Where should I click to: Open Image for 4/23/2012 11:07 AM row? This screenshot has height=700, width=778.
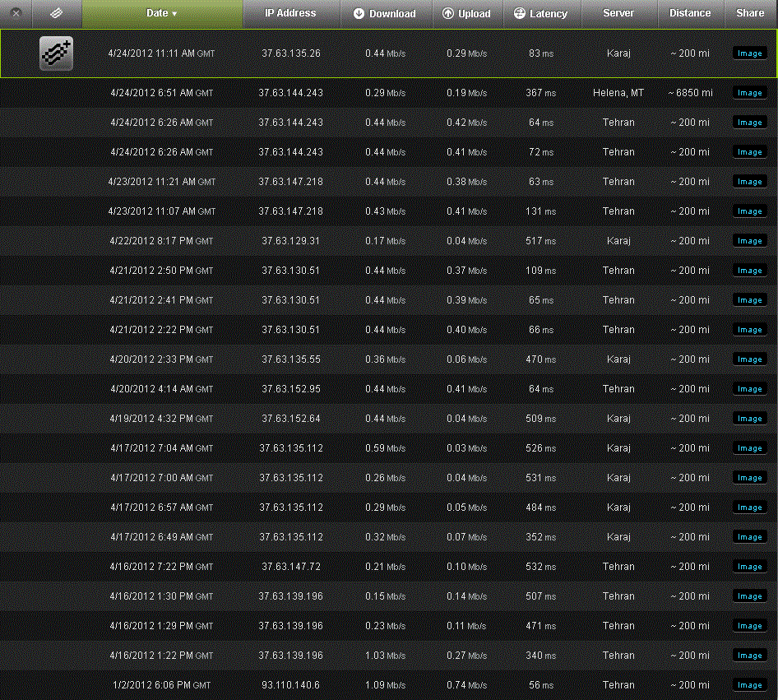click(x=750, y=211)
